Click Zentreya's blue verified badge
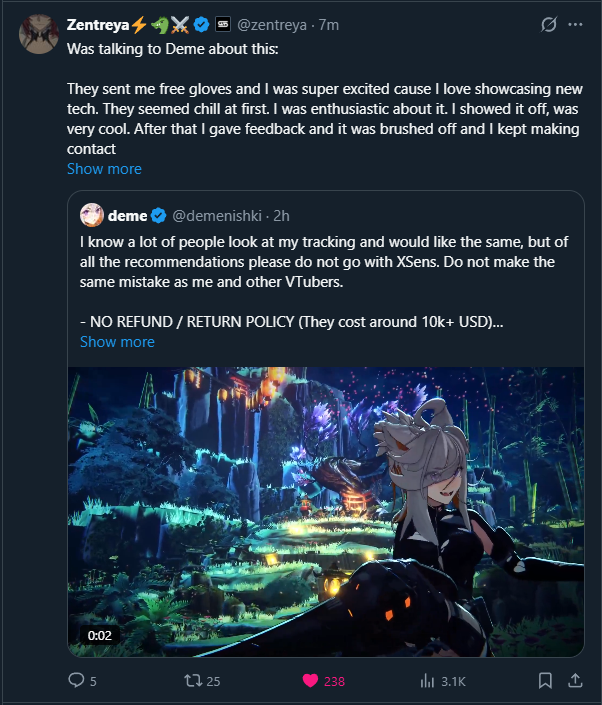602x705 pixels. [x=201, y=23]
